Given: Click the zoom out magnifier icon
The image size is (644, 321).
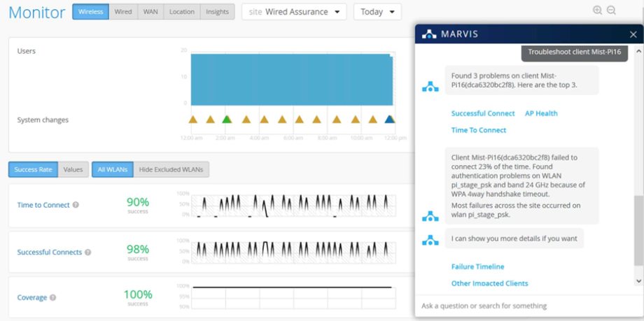Looking at the screenshot, I should click(x=611, y=10).
